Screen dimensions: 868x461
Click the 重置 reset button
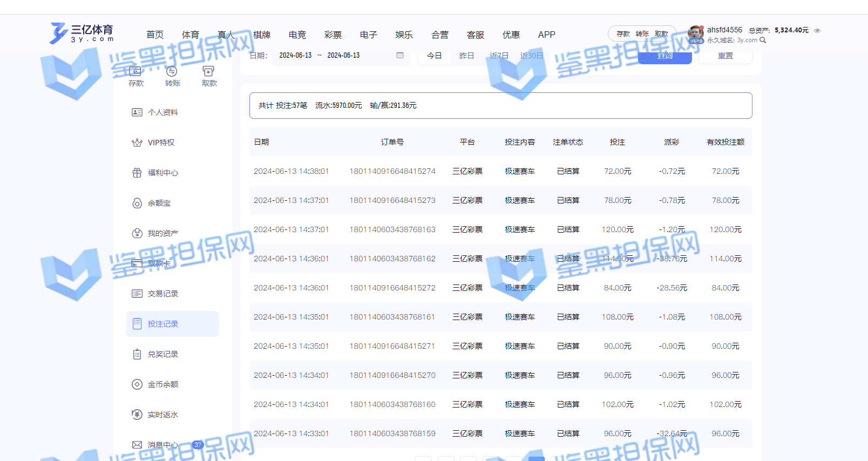click(725, 56)
